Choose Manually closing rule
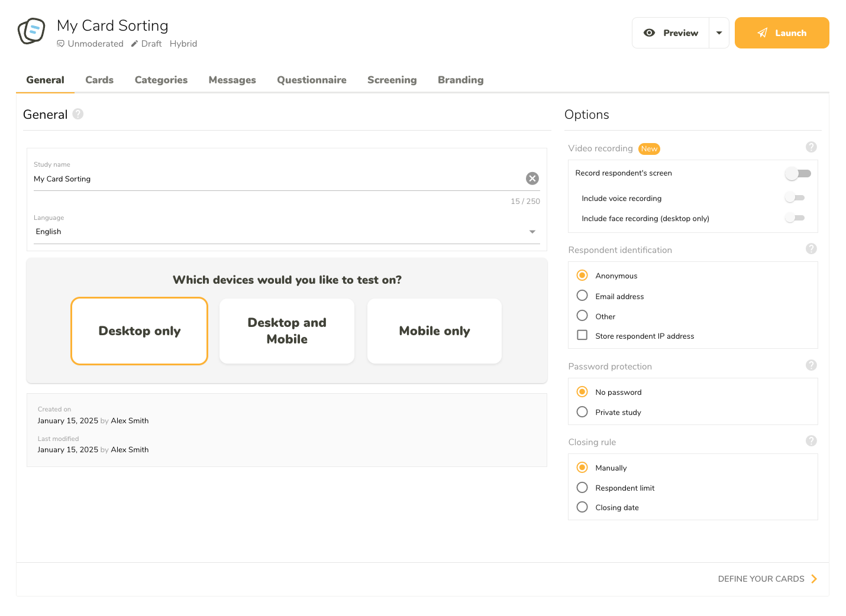 582,468
